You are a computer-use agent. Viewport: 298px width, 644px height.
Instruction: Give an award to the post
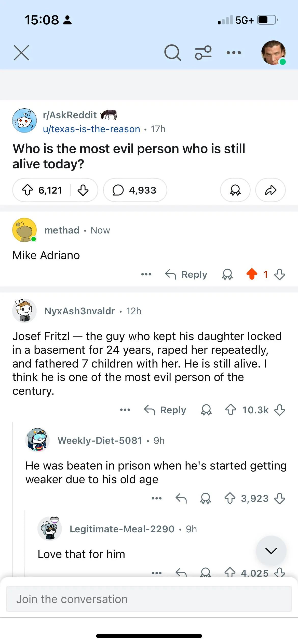pos(235,190)
